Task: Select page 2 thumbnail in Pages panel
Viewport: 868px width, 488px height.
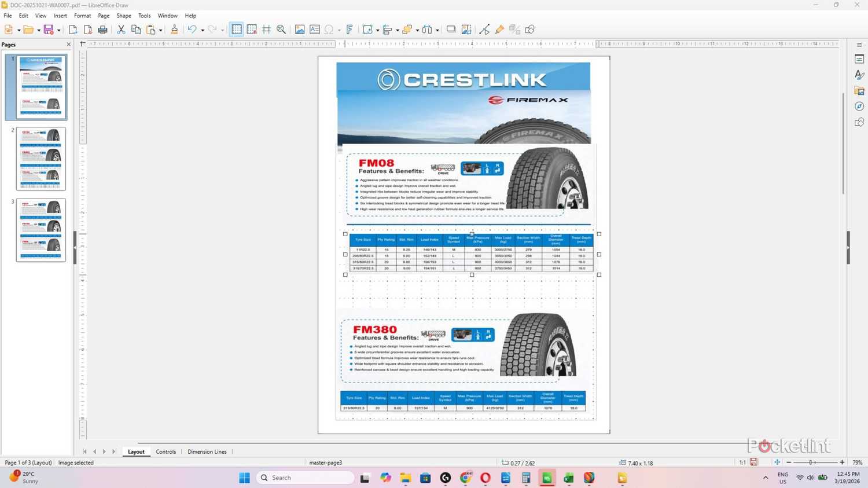Action: [x=41, y=159]
